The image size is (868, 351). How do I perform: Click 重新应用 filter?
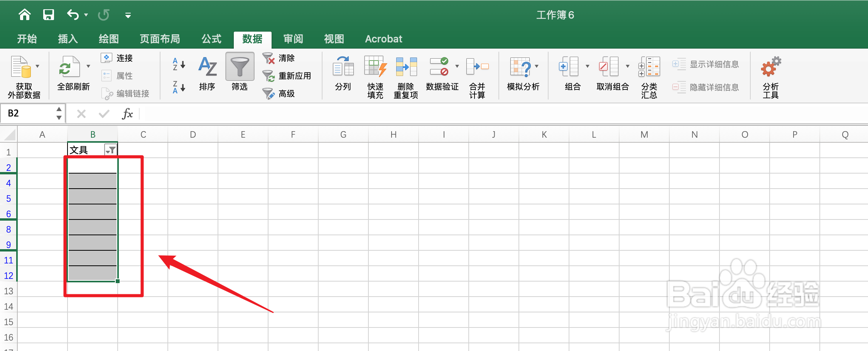tap(287, 76)
